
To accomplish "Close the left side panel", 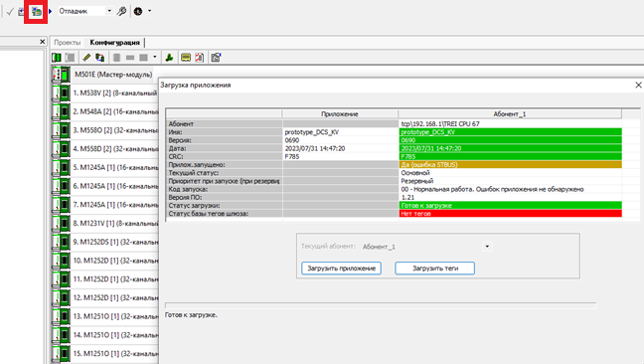I will click(x=43, y=42).
